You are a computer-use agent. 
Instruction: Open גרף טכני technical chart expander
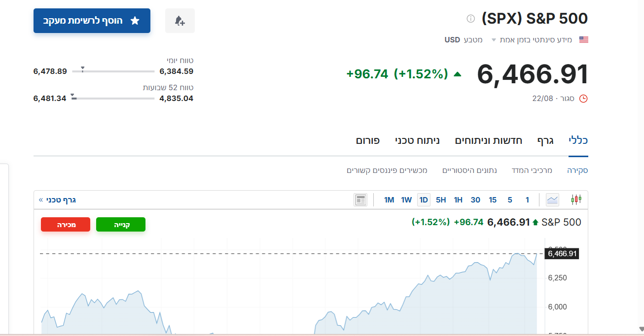coord(57,200)
